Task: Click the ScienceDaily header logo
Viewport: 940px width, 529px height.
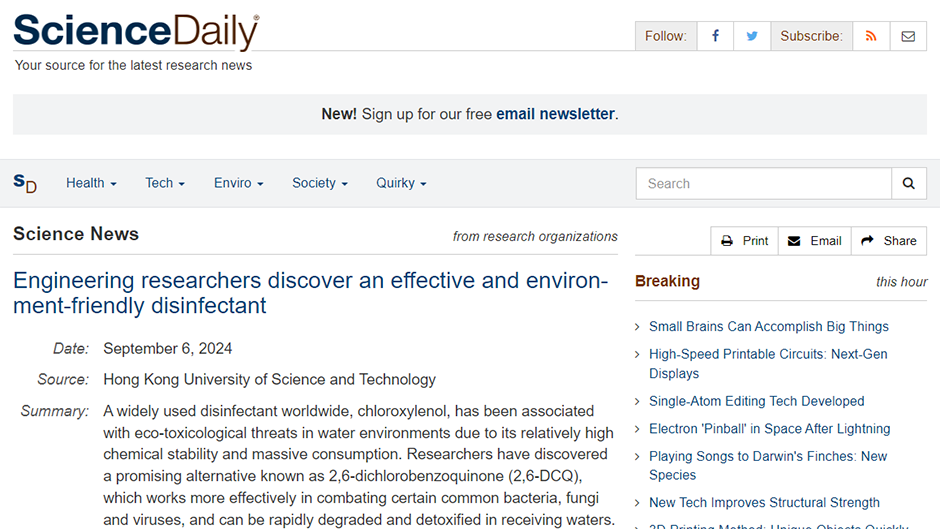Action: point(136,31)
